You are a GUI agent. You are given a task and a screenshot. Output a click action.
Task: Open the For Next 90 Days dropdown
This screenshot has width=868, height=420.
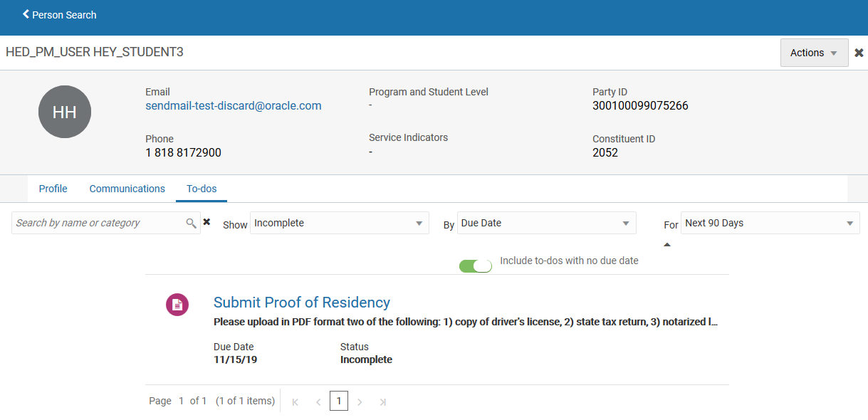pos(770,223)
